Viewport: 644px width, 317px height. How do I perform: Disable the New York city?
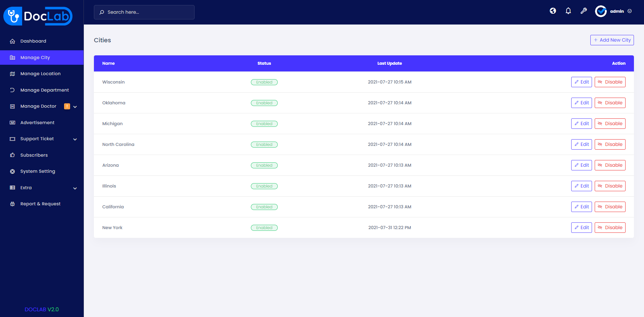[x=610, y=227]
